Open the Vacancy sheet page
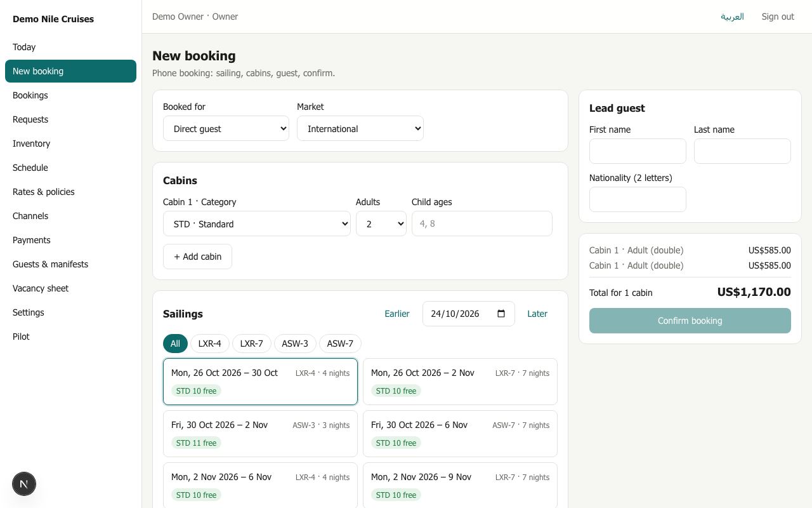Viewport: 812px width, 508px height. pyautogui.click(x=70, y=288)
